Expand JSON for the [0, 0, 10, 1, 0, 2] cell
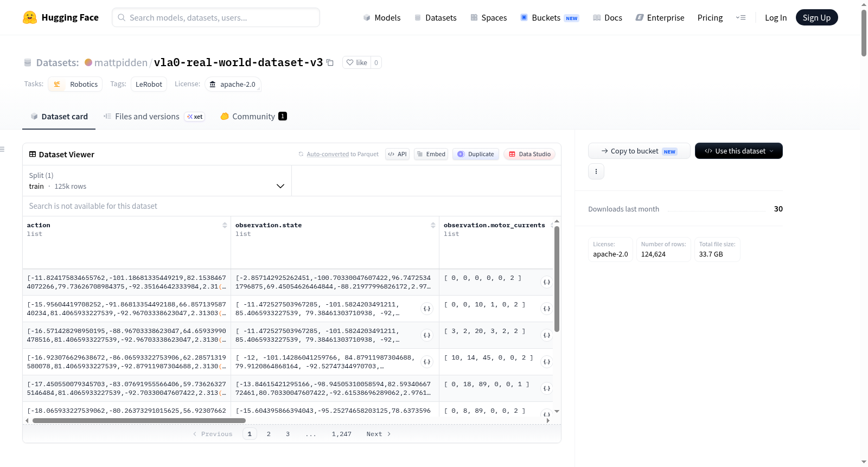Screen dimensions: 868x467 tap(547, 309)
